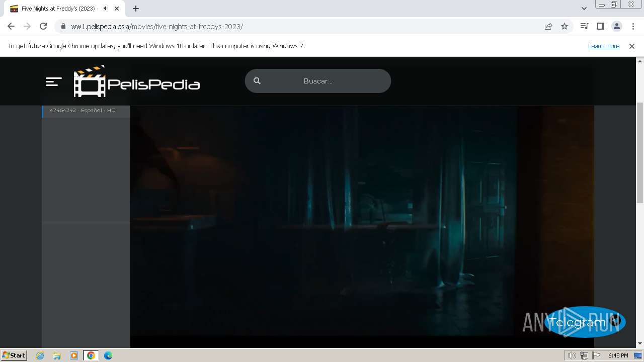
Task: Click the vertical scrollbar thumb
Action: point(640,152)
